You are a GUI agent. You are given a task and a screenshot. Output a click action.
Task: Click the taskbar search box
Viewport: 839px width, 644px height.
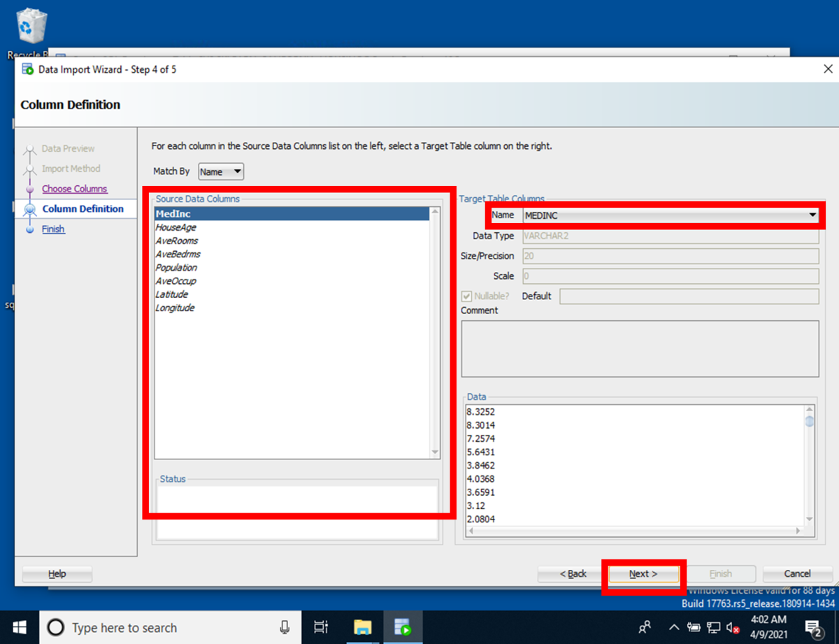(x=170, y=627)
